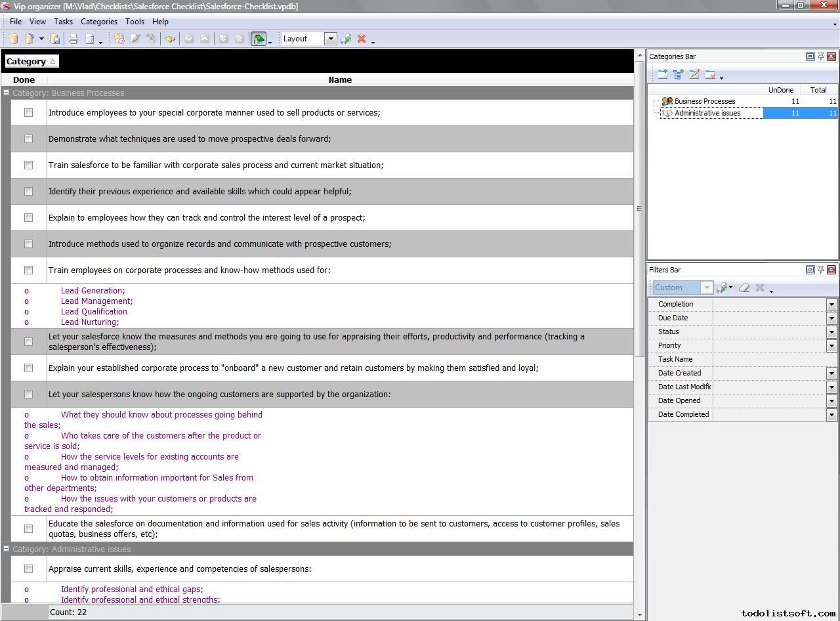Pin the Filters Bar panel

coord(820,270)
